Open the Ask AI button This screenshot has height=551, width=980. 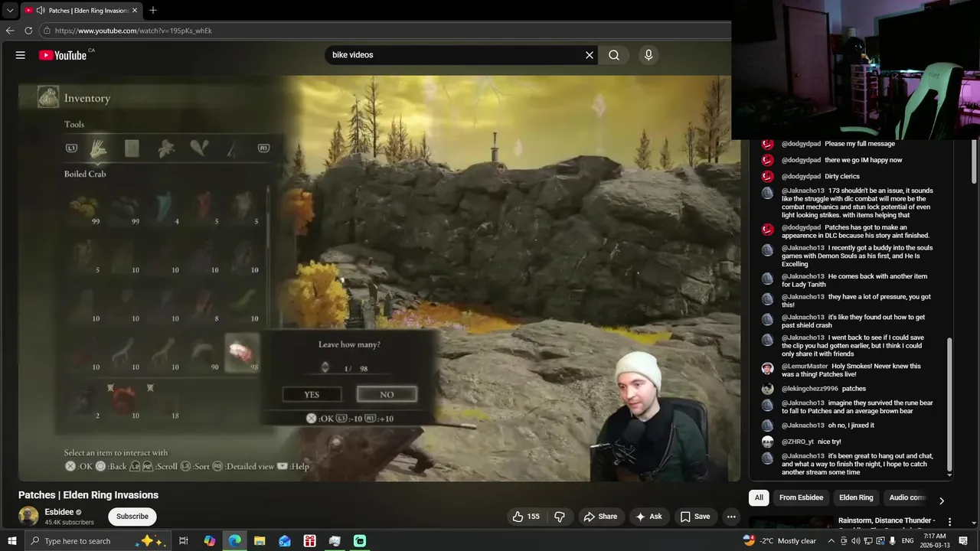tap(648, 517)
